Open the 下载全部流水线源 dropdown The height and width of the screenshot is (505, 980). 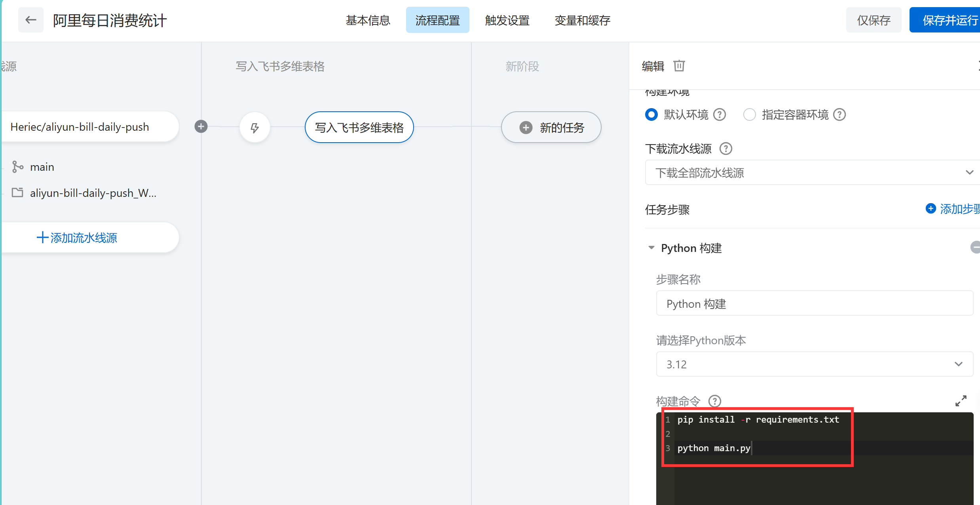(812, 173)
